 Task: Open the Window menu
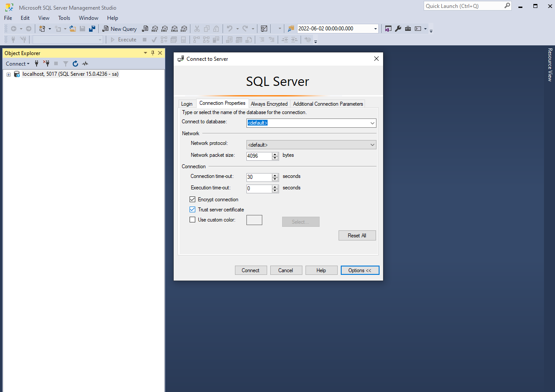89,18
